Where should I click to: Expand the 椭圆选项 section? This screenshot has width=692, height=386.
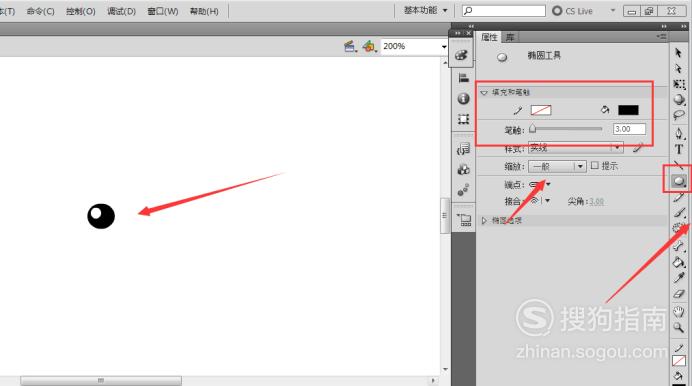point(484,220)
